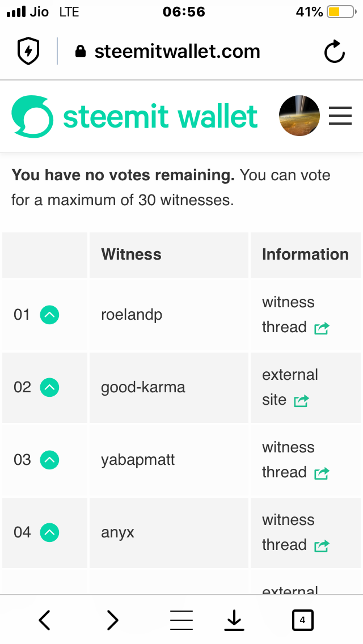Tap the steemitwallet.com address bar
This screenshot has width=363, height=644.
tap(177, 52)
